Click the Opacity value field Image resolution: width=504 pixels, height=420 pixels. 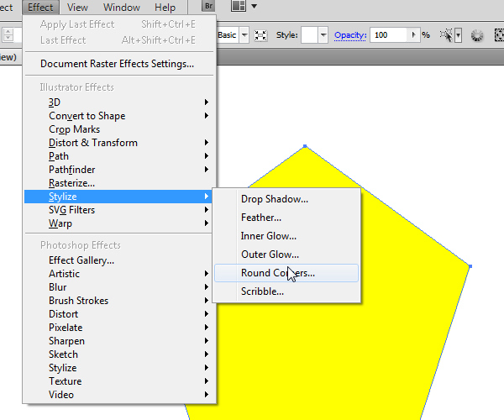390,35
